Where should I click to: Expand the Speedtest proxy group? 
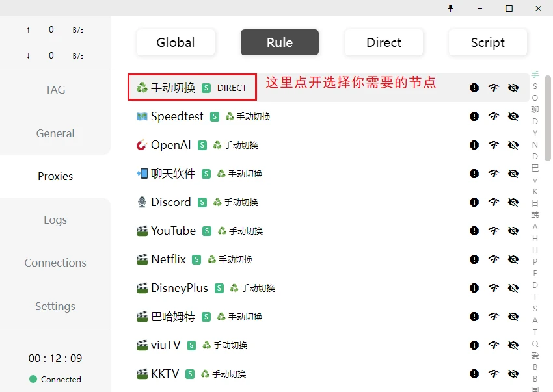[x=328, y=116]
